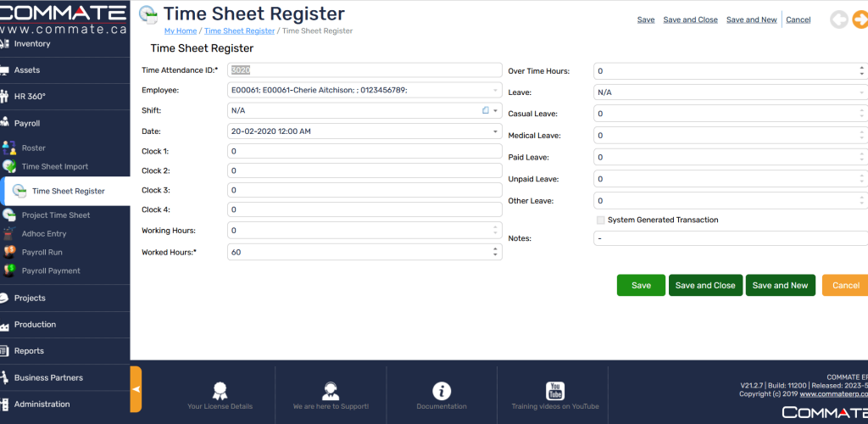Open the Payroll Payment menu entry
The image size is (868, 424).
51,271
